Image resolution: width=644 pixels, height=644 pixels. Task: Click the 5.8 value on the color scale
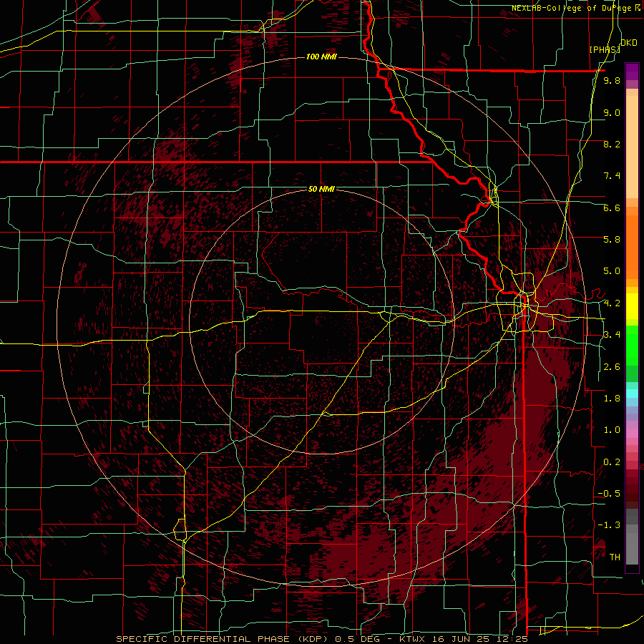[x=612, y=240]
